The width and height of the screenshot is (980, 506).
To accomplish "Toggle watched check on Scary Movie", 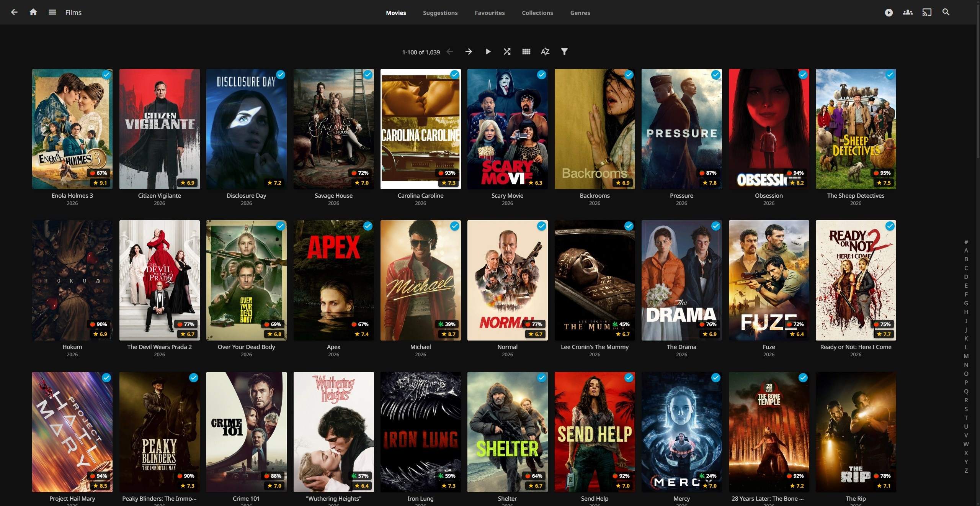I will click(542, 75).
